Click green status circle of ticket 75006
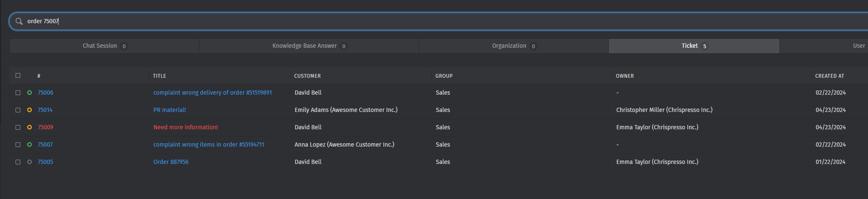Viewport: 868px width, 199px height. (x=30, y=93)
